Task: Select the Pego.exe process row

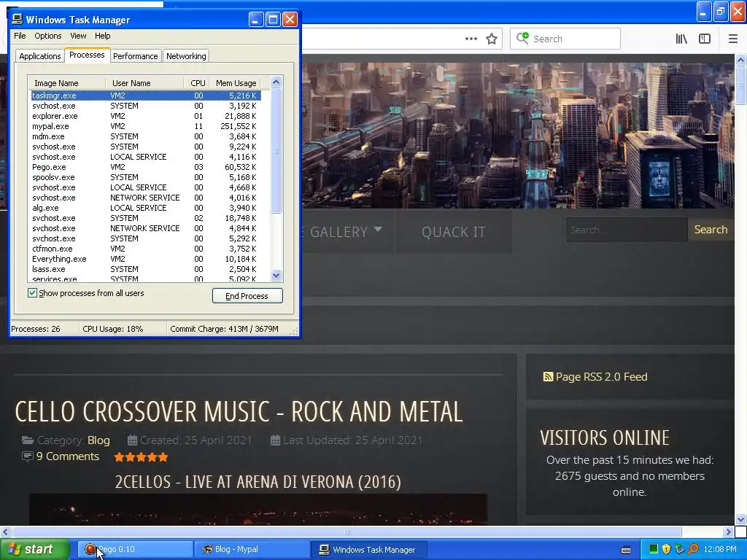Action: tap(145, 167)
